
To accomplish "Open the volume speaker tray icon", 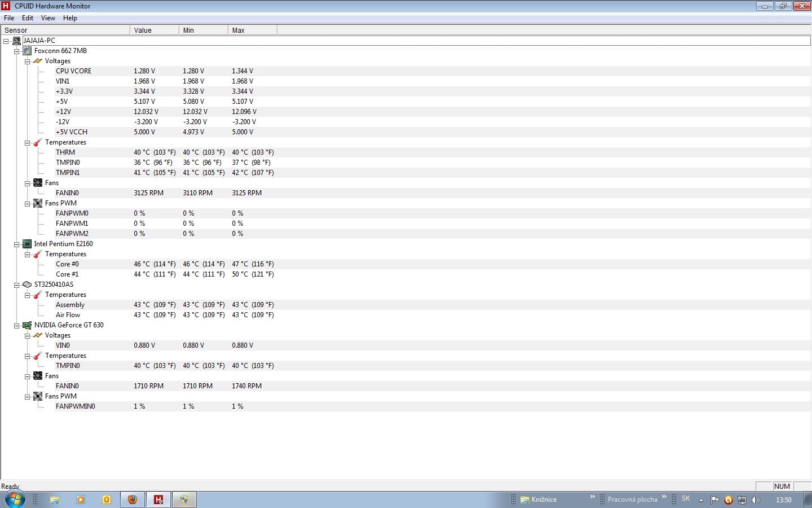I will 756,500.
